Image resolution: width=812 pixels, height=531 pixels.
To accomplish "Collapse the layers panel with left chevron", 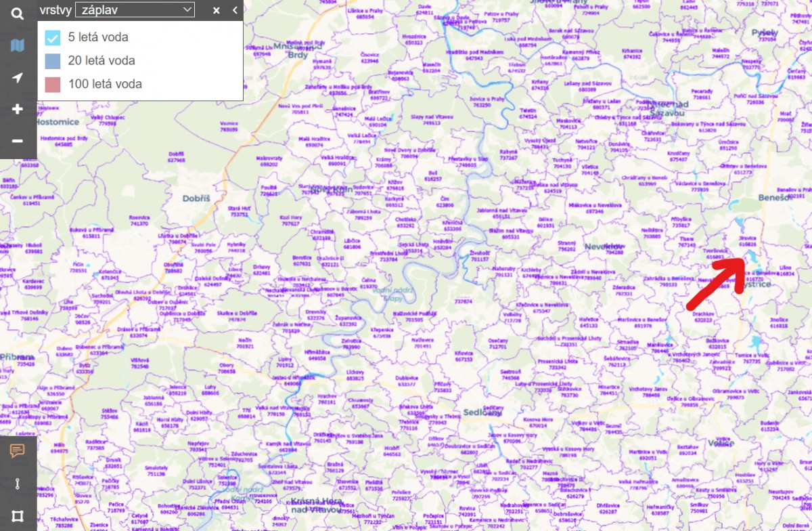I will pos(235,10).
